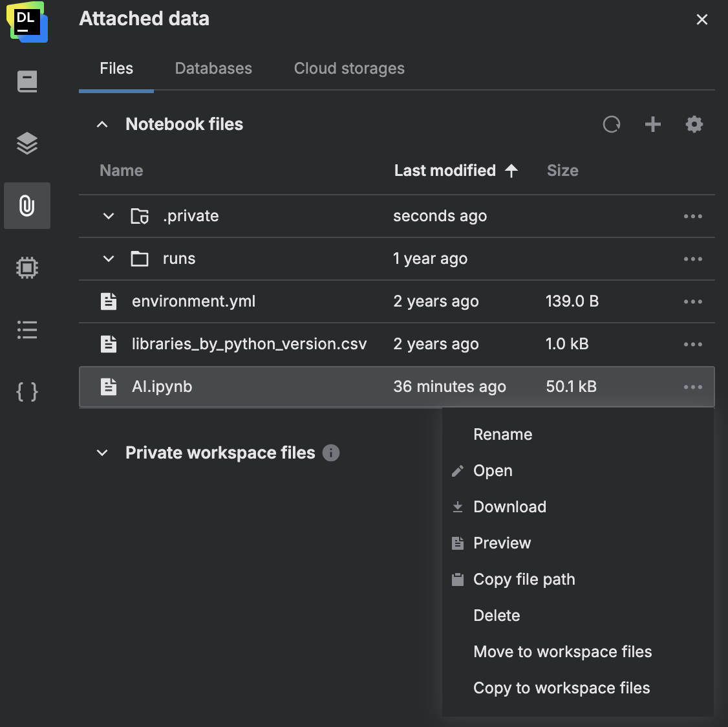Open the three-dot menu for environment.yml
728x727 pixels.
click(x=692, y=301)
